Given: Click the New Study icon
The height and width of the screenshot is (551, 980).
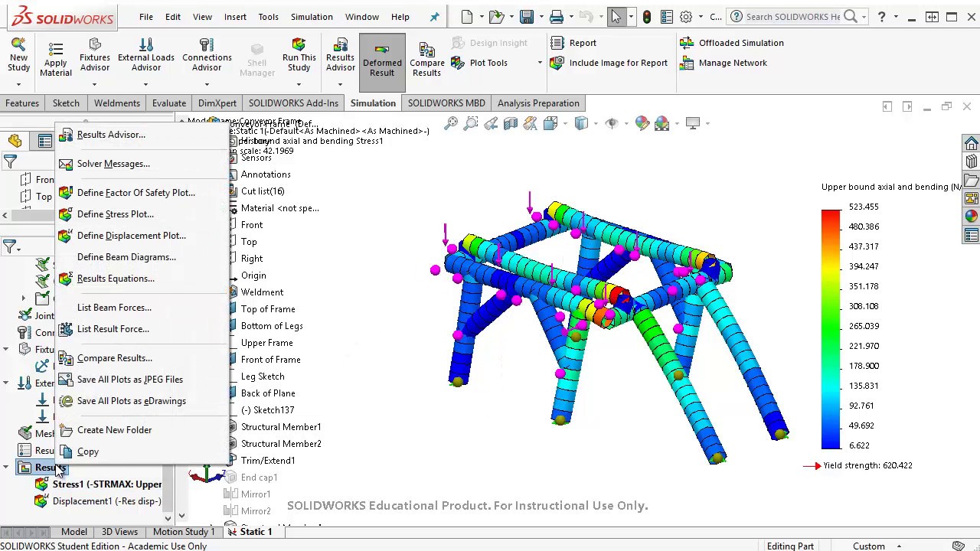Looking at the screenshot, I should tap(18, 55).
